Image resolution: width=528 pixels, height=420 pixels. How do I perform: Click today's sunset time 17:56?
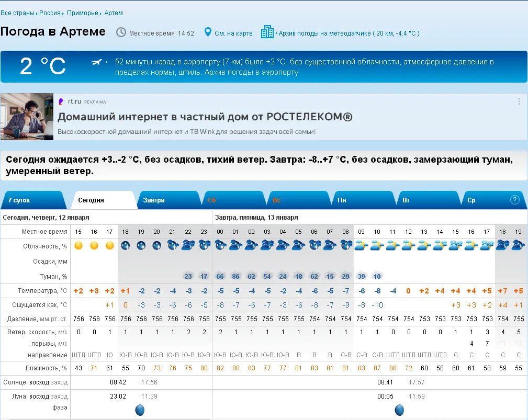click(x=149, y=382)
